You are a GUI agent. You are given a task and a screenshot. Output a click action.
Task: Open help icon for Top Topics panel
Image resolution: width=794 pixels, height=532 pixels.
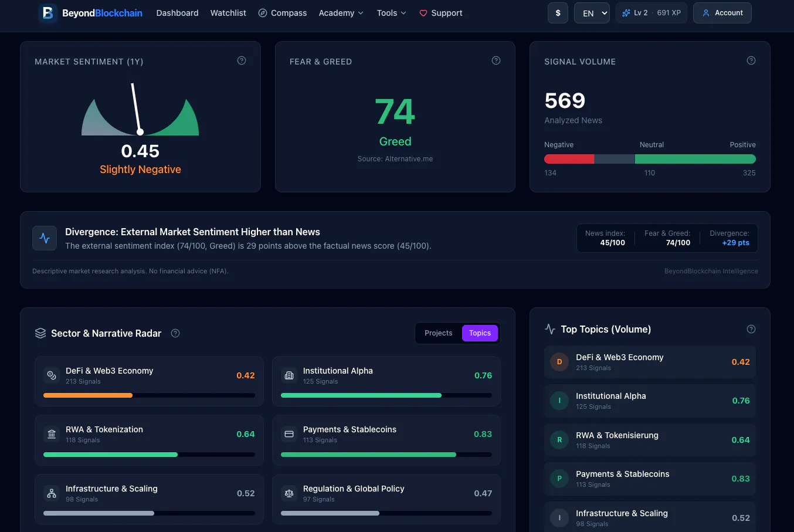point(751,329)
